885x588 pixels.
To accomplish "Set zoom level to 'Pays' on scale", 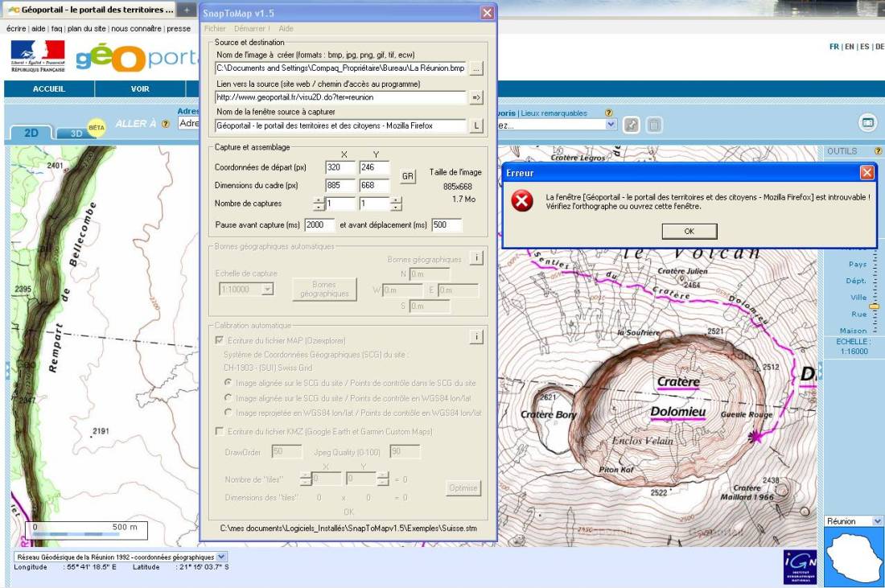I will tap(858, 264).
